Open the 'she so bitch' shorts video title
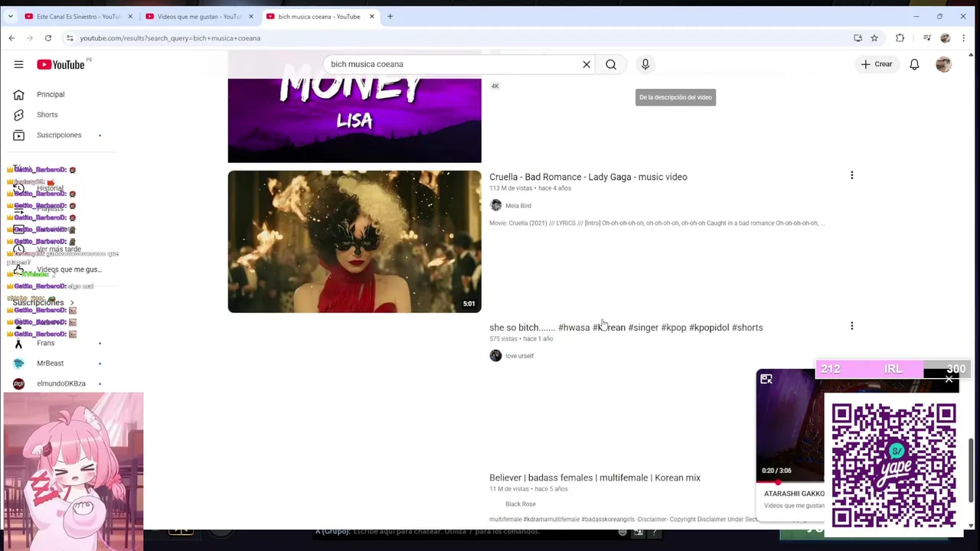This screenshot has width=980, height=551. click(626, 328)
